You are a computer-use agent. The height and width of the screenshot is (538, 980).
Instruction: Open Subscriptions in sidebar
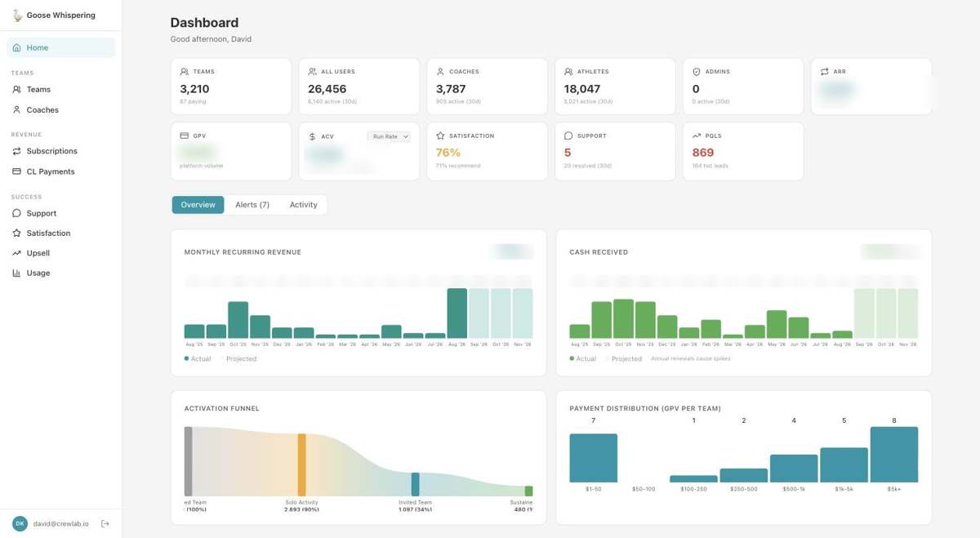pos(61,151)
